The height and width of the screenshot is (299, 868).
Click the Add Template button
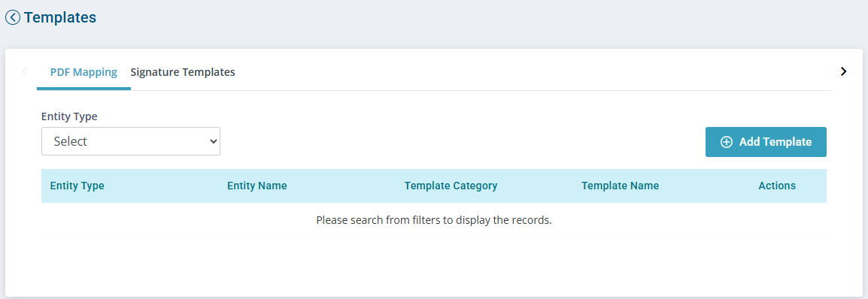pyautogui.click(x=766, y=142)
